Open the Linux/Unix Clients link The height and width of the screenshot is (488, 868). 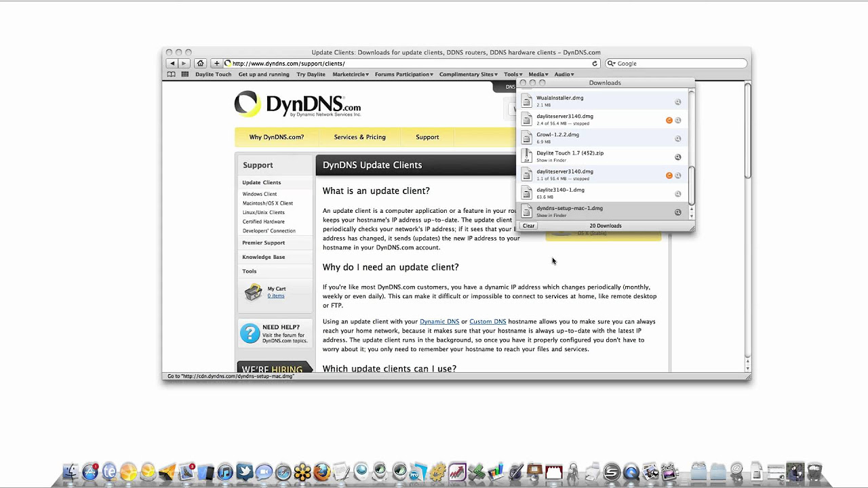264,212
